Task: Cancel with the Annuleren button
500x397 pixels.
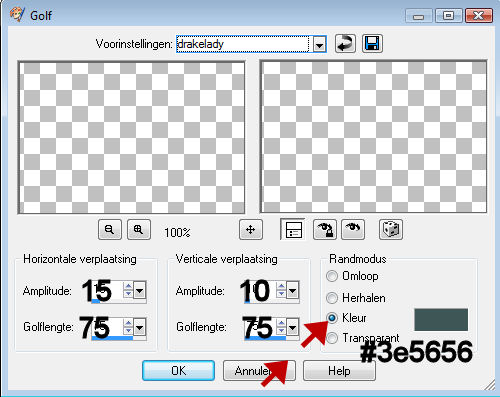Action: point(259,370)
